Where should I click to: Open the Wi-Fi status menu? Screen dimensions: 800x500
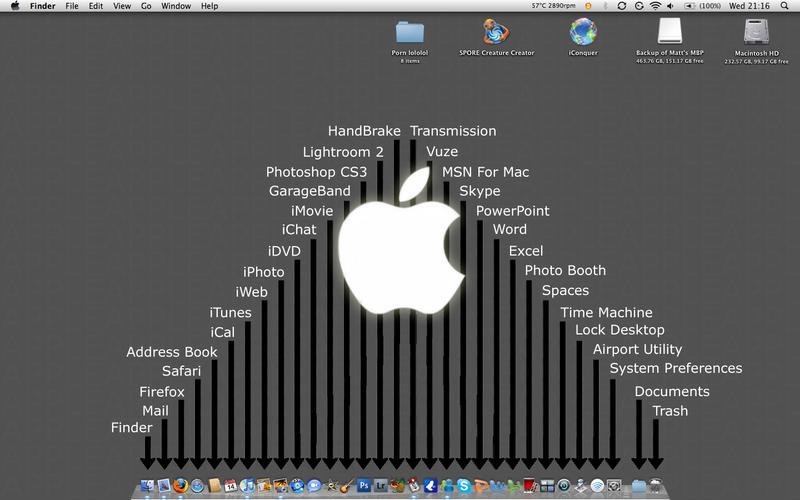(655, 6)
